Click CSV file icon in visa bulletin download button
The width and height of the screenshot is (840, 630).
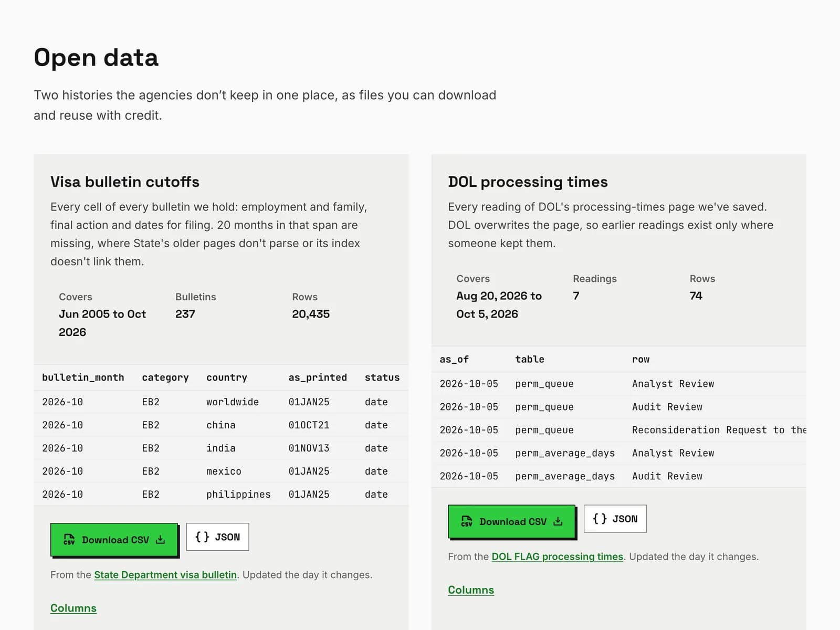click(x=69, y=540)
